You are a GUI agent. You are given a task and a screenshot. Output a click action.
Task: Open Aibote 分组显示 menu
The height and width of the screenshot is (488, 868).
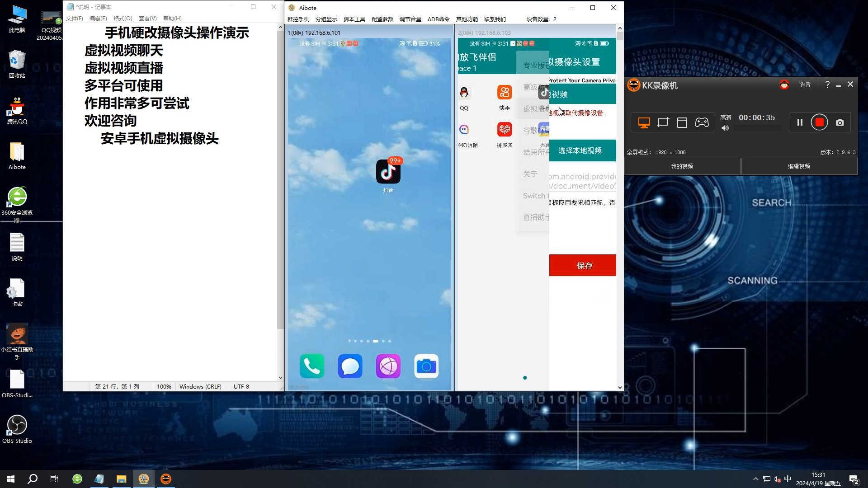326,19
